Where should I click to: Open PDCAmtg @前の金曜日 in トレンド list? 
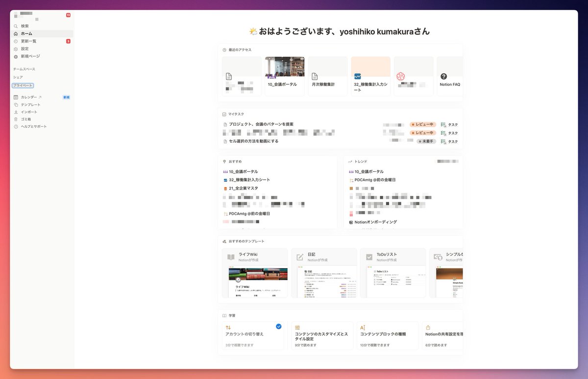coord(375,180)
